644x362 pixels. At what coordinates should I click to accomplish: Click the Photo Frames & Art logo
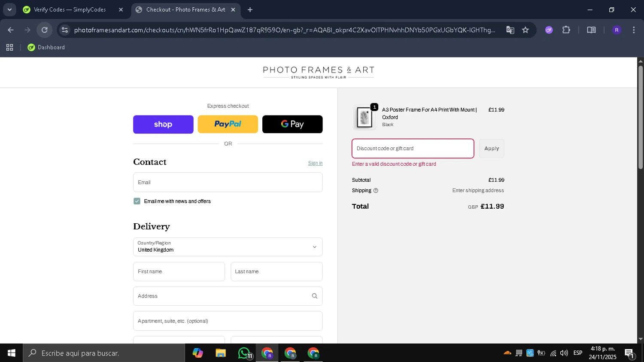coord(319,72)
